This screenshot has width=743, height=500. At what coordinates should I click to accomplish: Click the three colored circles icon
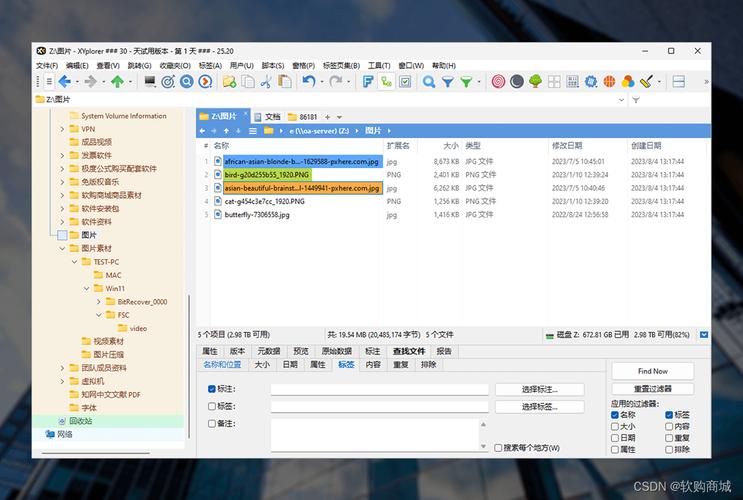point(628,82)
